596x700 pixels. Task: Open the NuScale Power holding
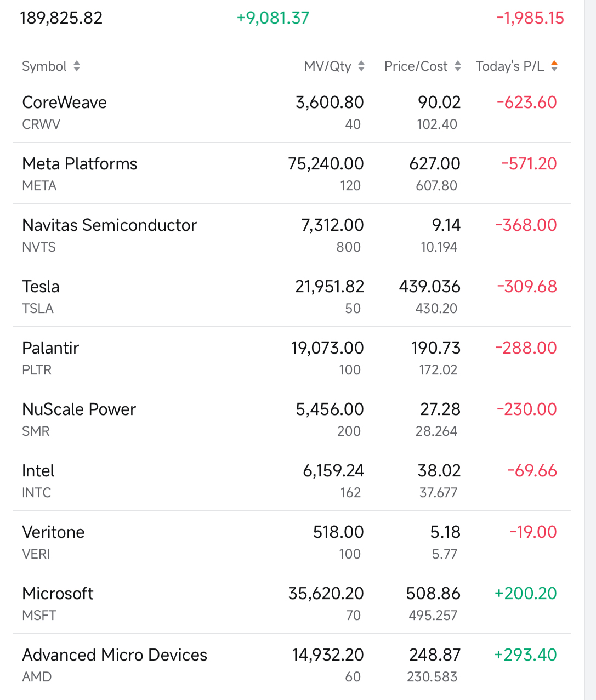[79, 409]
